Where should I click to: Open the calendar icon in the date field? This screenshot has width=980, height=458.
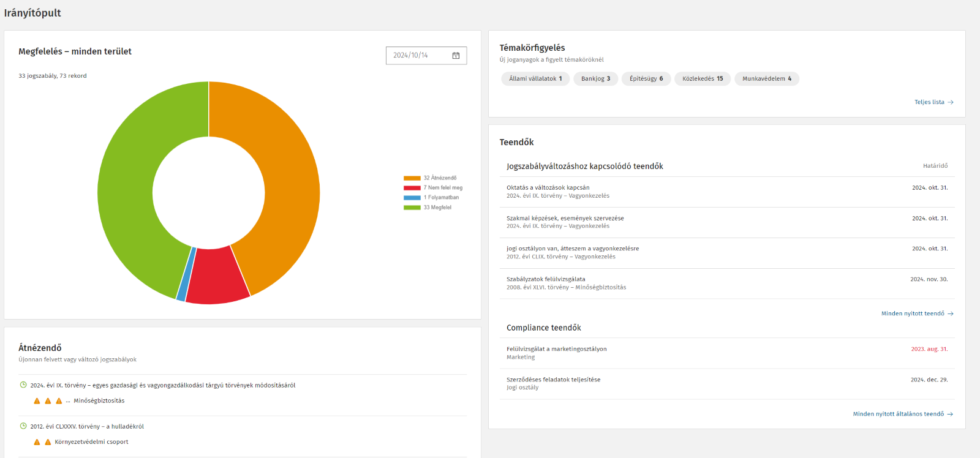point(456,56)
